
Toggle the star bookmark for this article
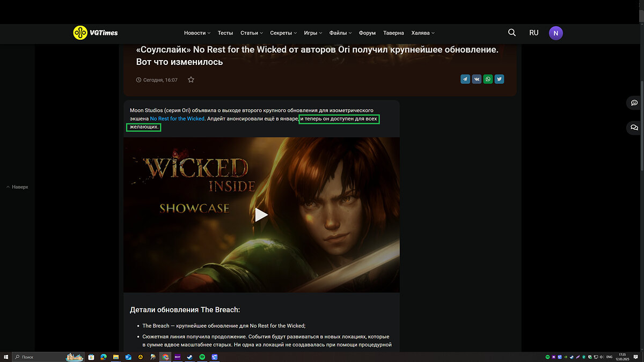[191, 80]
